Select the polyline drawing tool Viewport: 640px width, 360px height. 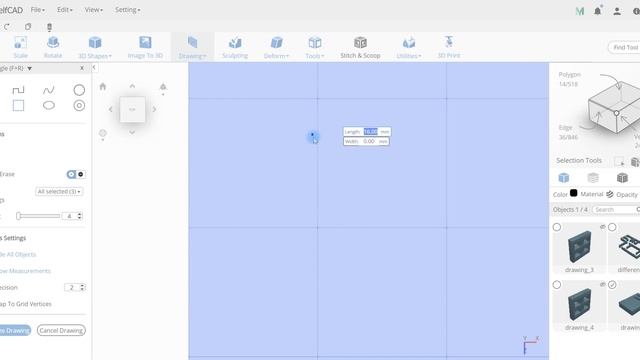(18, 90)
